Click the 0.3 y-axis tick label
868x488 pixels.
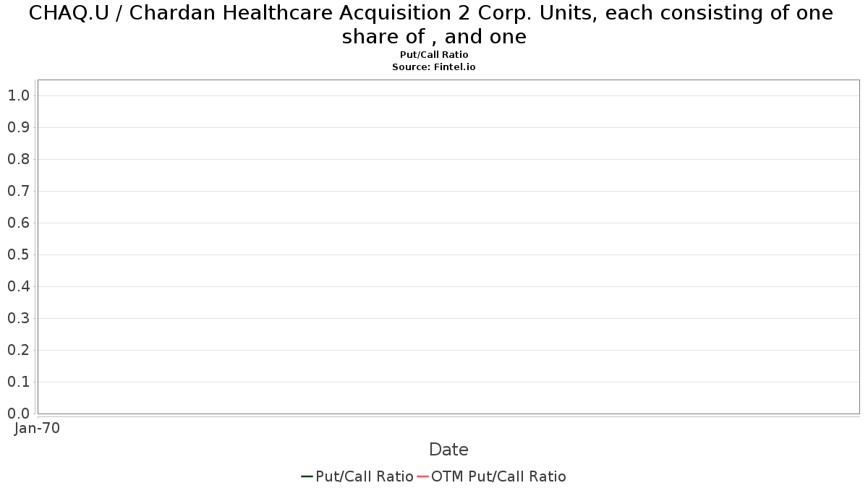click(x=18, y=318)
